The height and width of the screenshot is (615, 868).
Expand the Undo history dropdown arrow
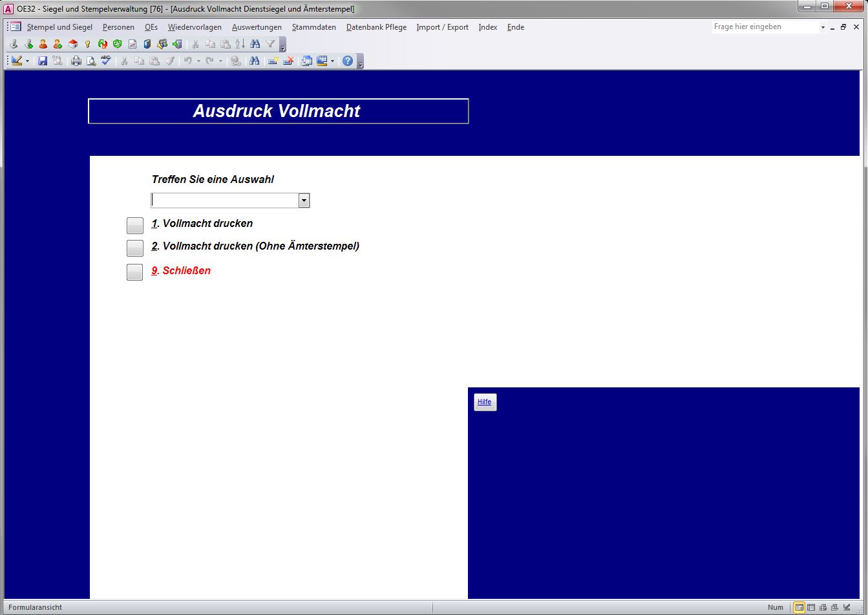[x=198, y=61]
